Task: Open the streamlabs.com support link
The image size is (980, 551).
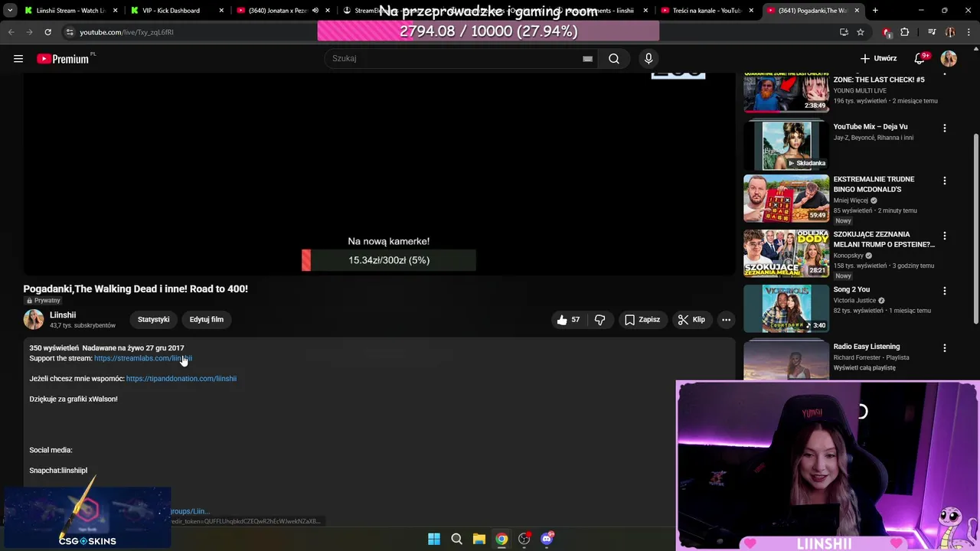Action: tap(143, 358)
